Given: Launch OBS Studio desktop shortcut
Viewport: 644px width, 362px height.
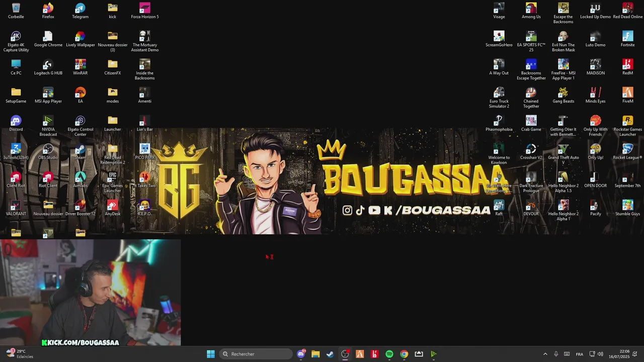Looking at the screenshot, I should 48,152.
